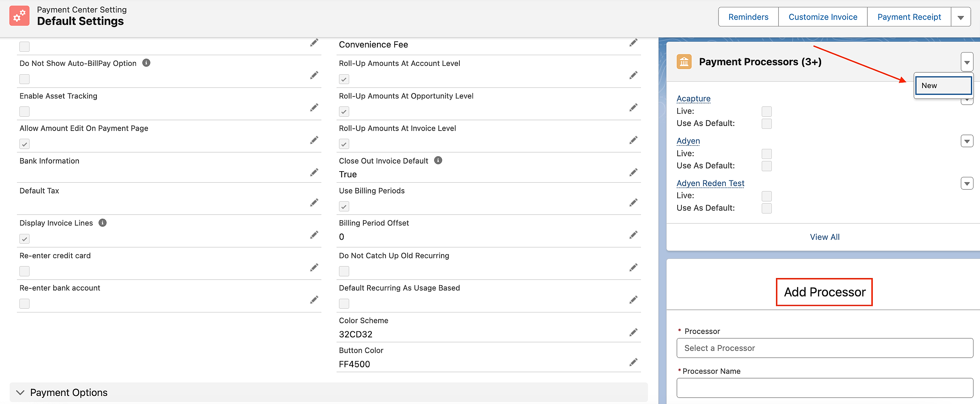
Task: Collapse the Payment Options section
Action: (21, 393)
